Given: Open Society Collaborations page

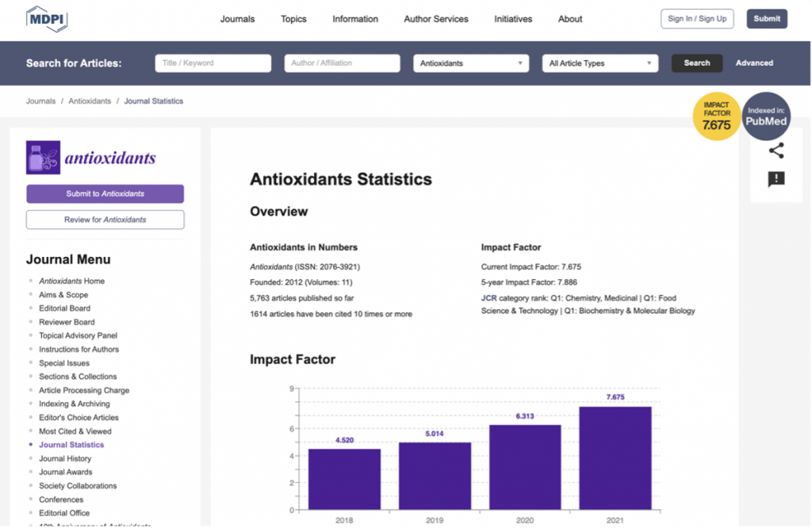Looking at the screenshot, I should coord(79,485).
